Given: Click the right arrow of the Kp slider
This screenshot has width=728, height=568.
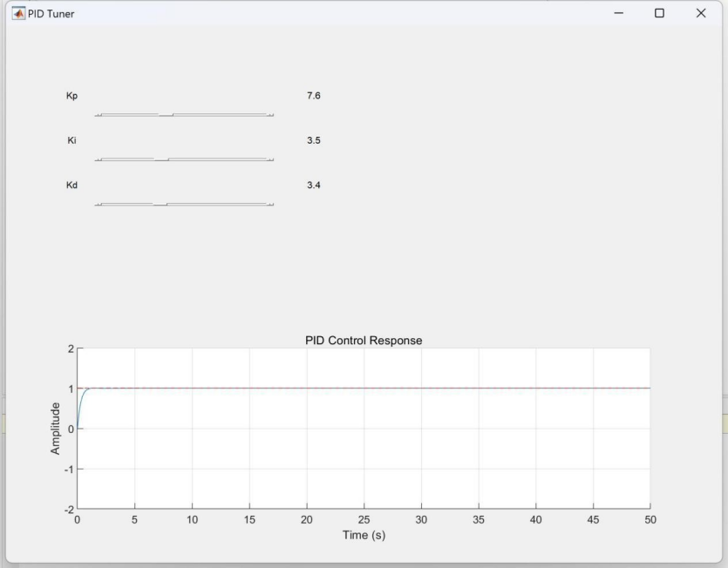Looking at the screenshot, I should point(270,115).
